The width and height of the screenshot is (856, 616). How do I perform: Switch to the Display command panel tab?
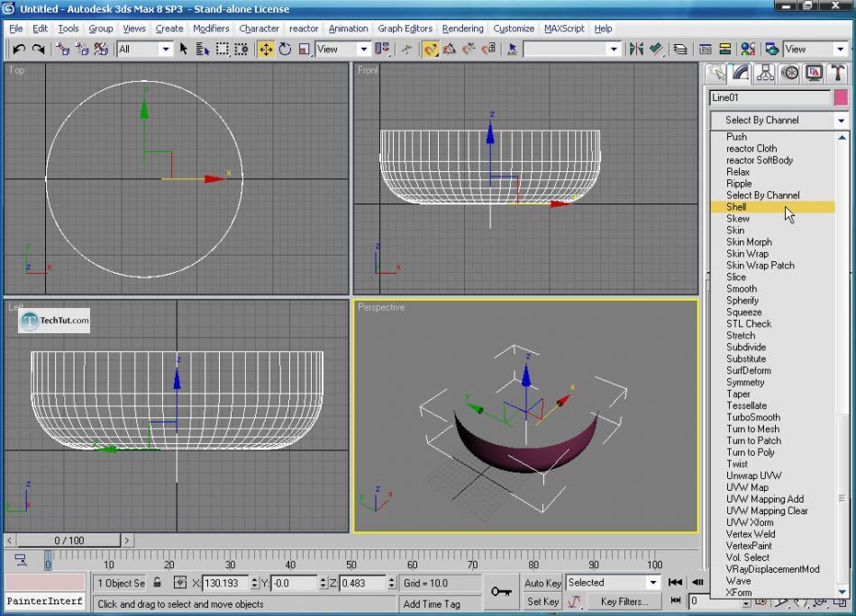pos(814,73)
